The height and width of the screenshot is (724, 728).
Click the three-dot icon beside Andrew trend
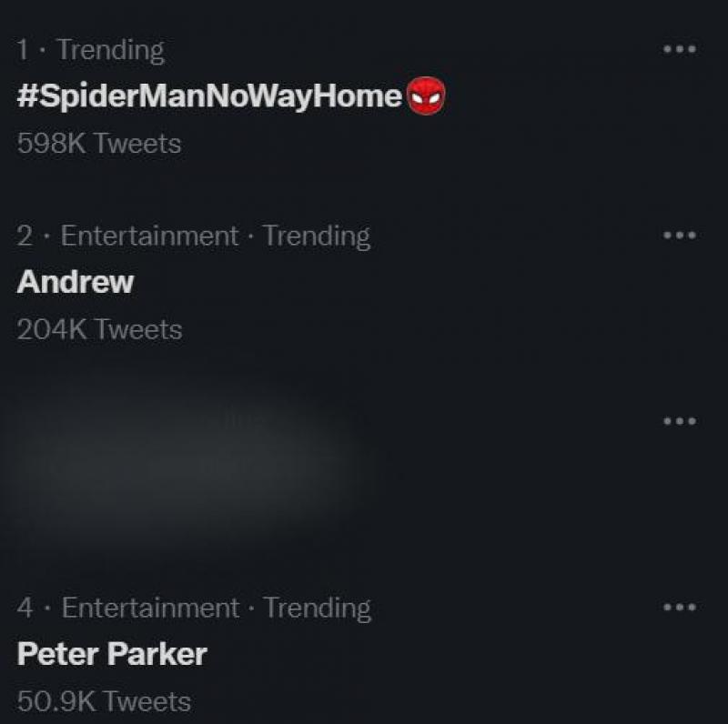pyautogui.click(x=677, y=236)
